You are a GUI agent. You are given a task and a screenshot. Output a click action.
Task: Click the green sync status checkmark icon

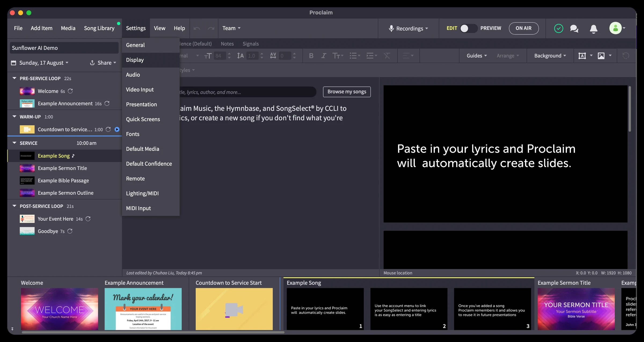tap(558, 28)
